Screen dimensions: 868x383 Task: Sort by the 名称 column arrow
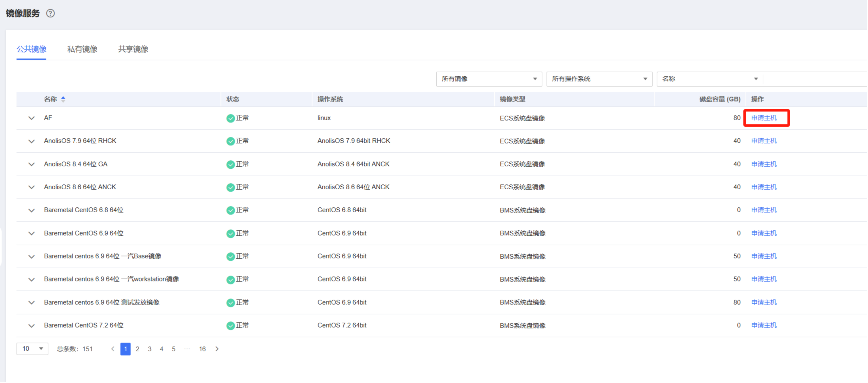63,99
